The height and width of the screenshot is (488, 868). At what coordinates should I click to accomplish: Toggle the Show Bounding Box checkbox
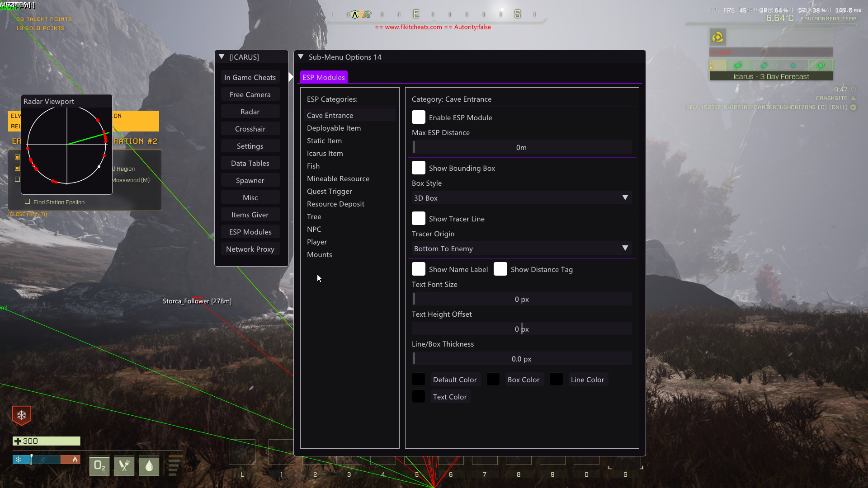click(x=419, y=168)
